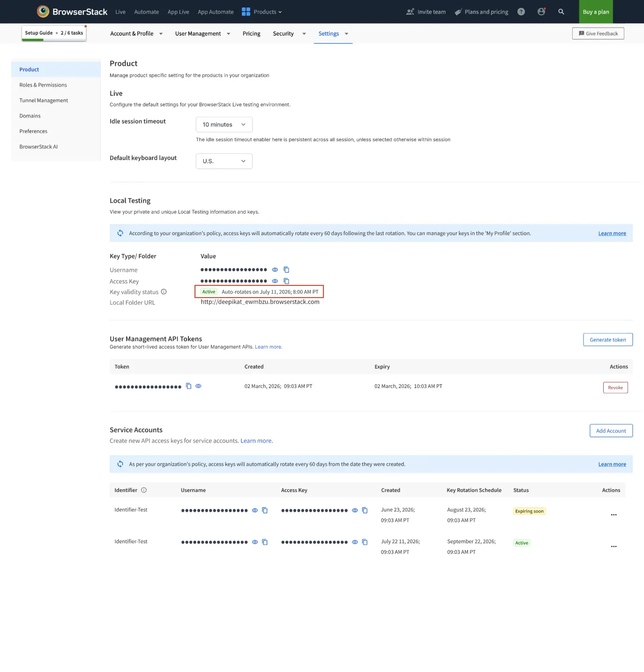The image size is (644, 672).
Task: Click the Expiring soon status badge
Action: [529, 511]
